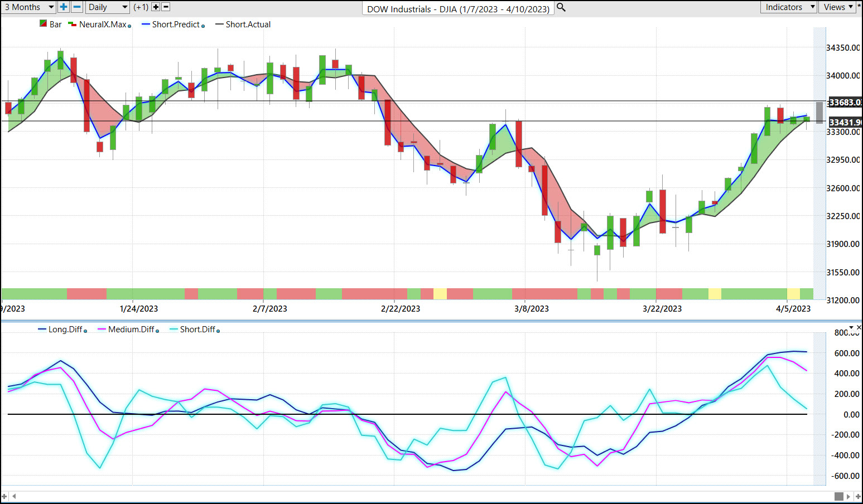Click the black plus next to (+1)
The image size is (863, 504).
point(156,7)
